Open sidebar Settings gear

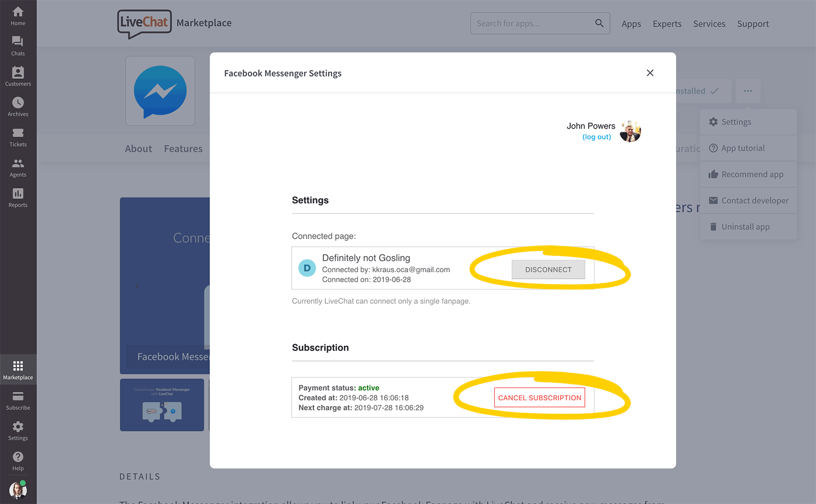pos(18,431)
